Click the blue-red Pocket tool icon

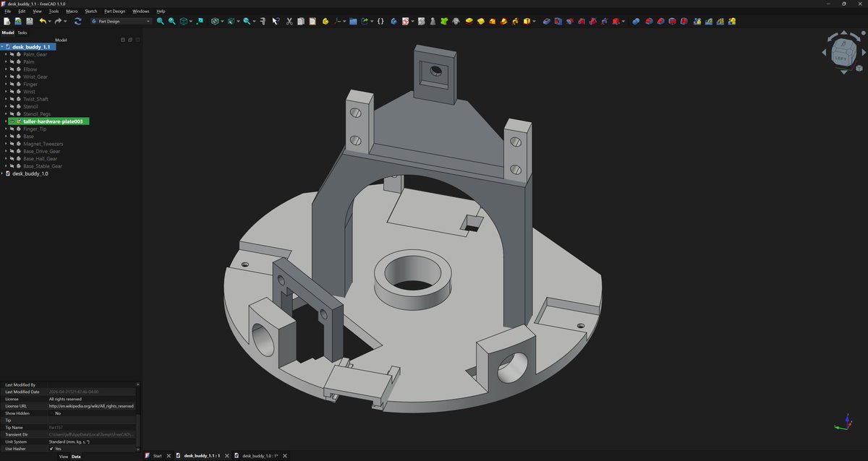tap(546, 21)
